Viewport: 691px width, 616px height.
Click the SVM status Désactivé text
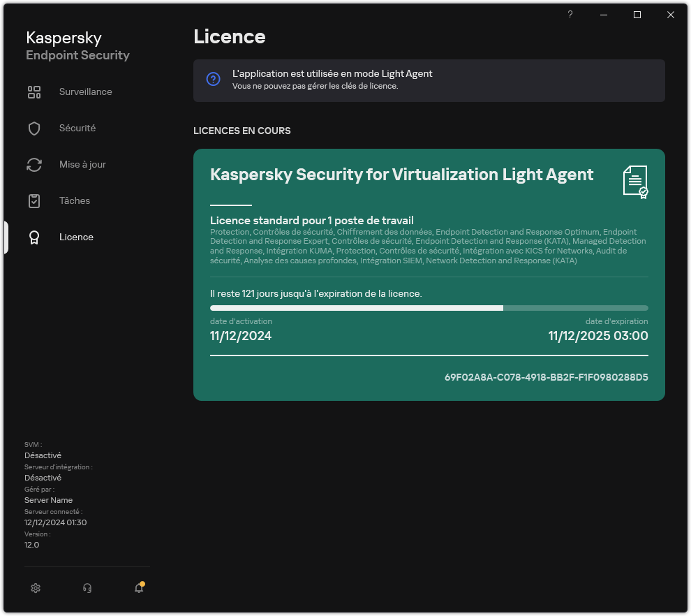[42, 455]
